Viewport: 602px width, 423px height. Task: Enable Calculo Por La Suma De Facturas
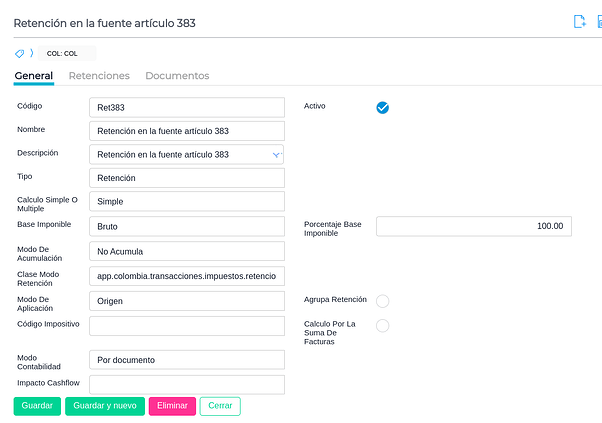[382, 325]
